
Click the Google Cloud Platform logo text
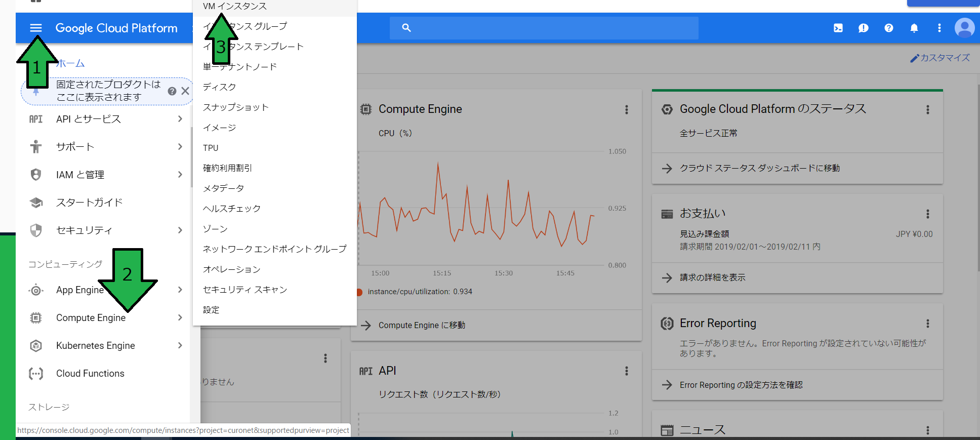[x=116, y=28]
